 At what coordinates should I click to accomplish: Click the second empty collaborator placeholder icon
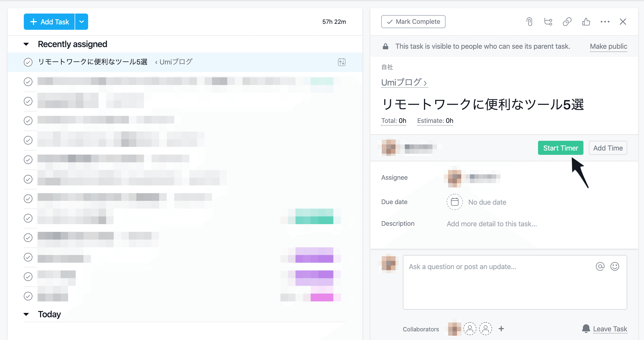click(x=486, y=329)
